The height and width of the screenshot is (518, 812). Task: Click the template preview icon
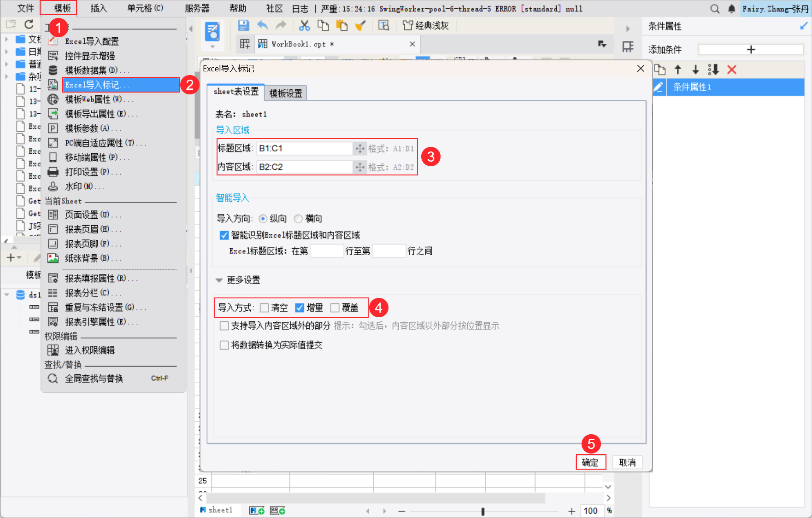tap(383, 25)
